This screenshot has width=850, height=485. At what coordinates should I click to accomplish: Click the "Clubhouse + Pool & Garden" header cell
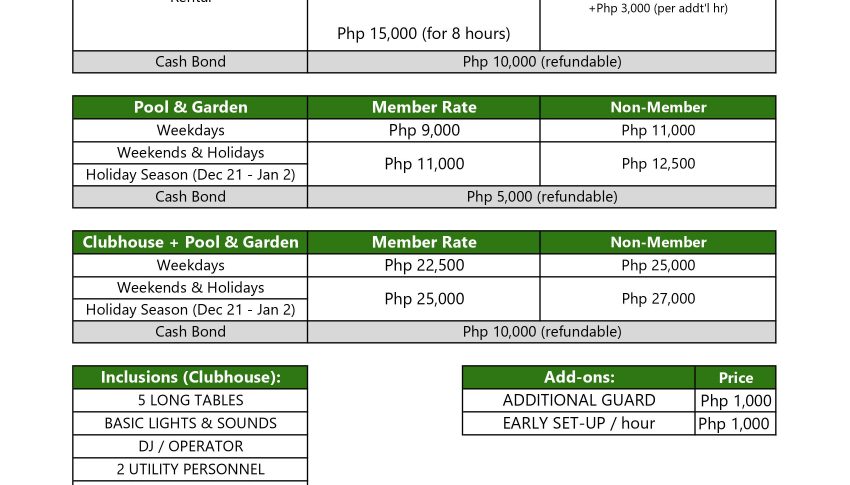pos(190,242)
